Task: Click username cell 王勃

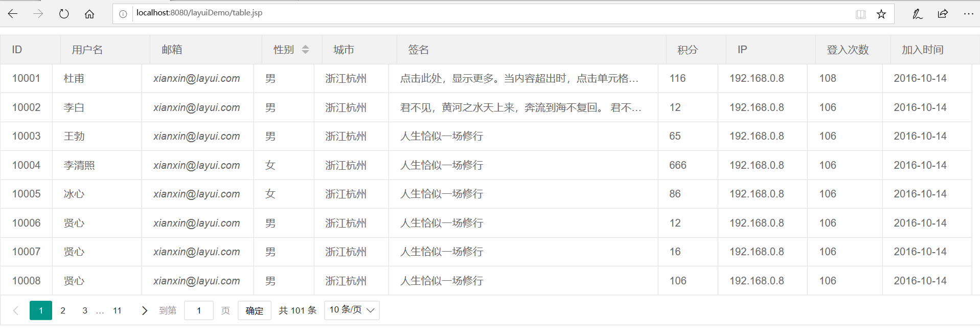Action: [x=97, y=136]
